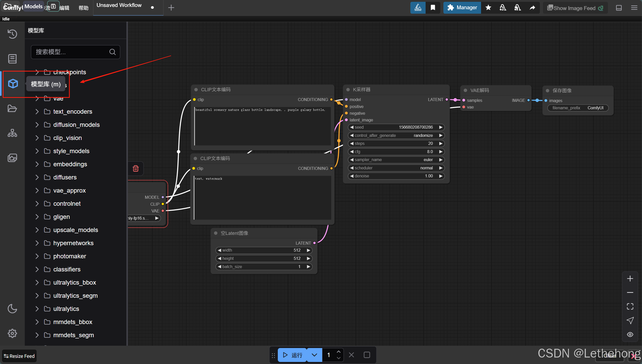Open the run options dropdown arrow
This screenshot has width=642, height=364.
[314, 355]
